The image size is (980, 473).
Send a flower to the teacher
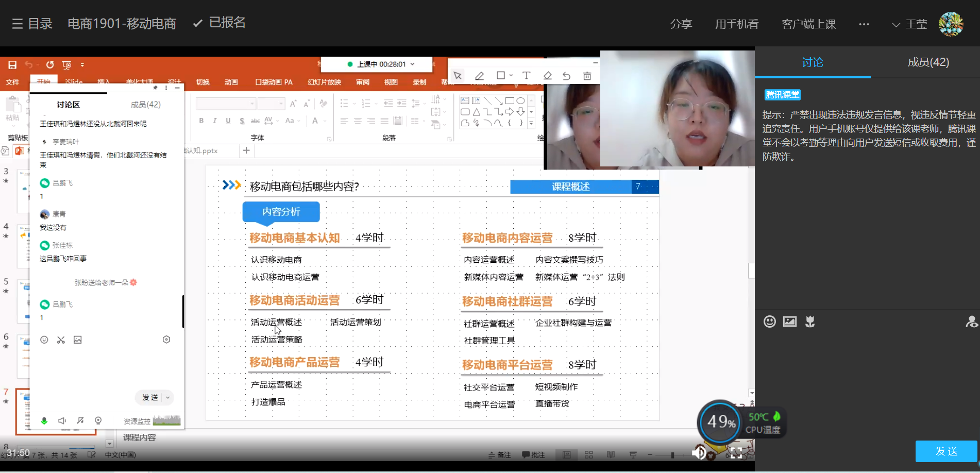[x=810, y=322]
